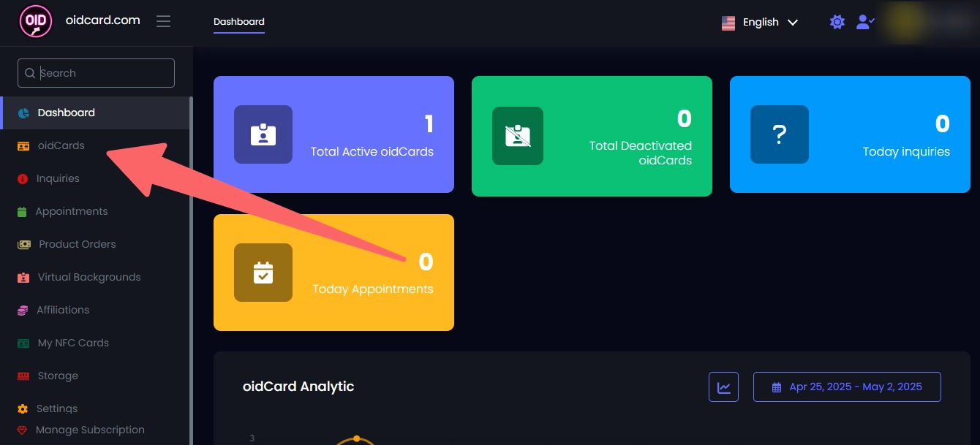Click the Affiliations coins icon
The height and width of the screenshot is (445, 980).
[23, 310]
